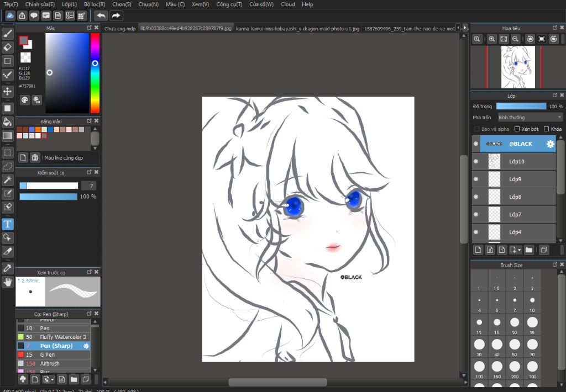This screenshot has width=566, height=392.
Task: Click the share upload toolbar icon
Action: click(x=22, y=15)
